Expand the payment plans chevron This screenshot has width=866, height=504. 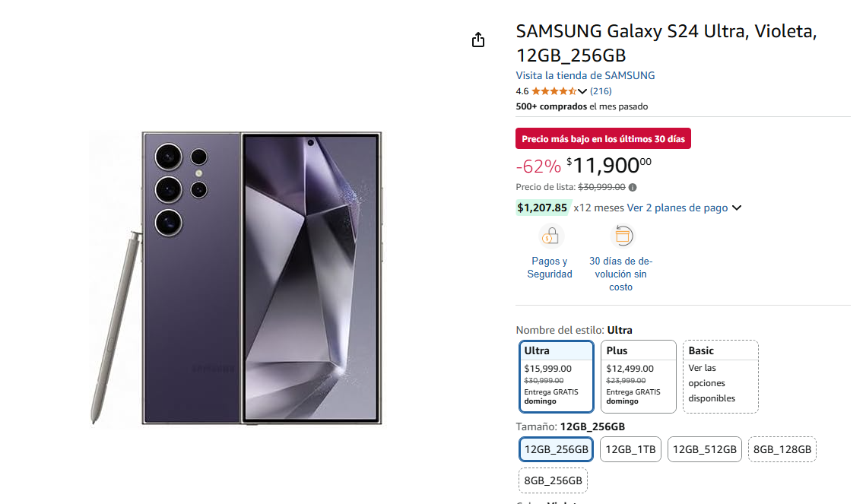pos(736,208)
